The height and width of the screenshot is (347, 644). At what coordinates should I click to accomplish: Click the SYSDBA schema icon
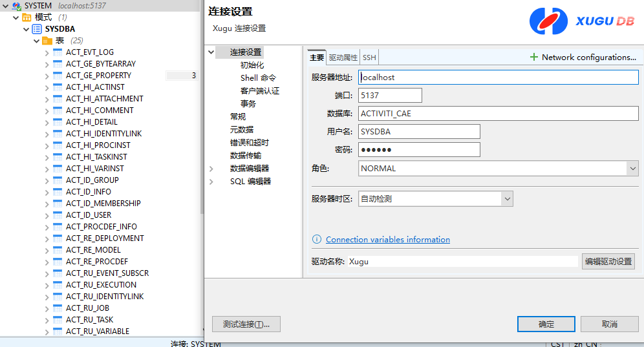click(x=37, y=29)
